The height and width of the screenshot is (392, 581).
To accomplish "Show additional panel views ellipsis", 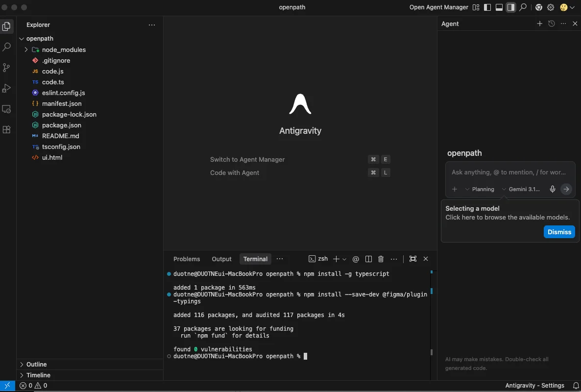I will point(280,259).
